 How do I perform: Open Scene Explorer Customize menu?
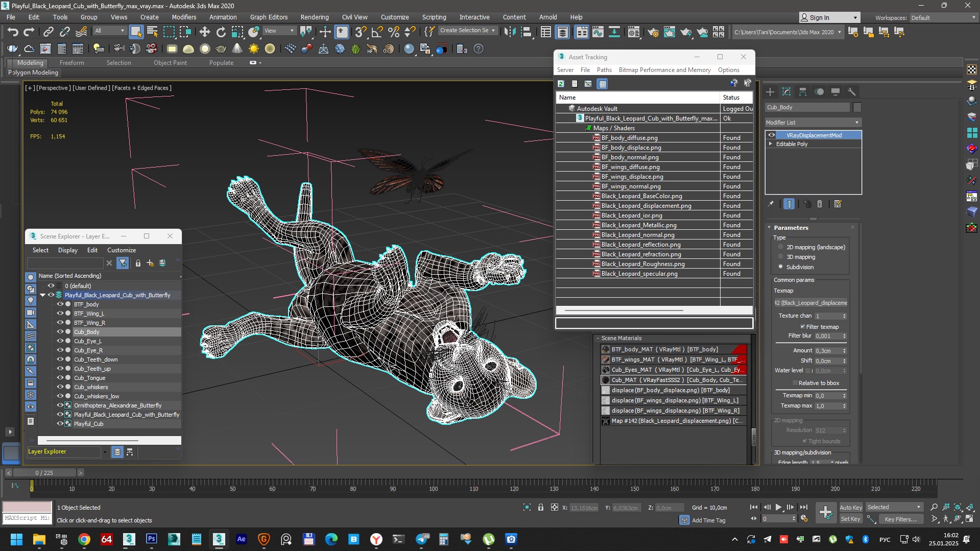tap(122, 250)
